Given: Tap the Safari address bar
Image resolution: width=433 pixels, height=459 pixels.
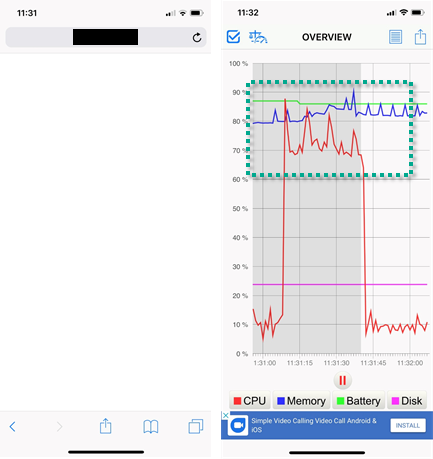Looking at the screenshot, I should 106,37.
